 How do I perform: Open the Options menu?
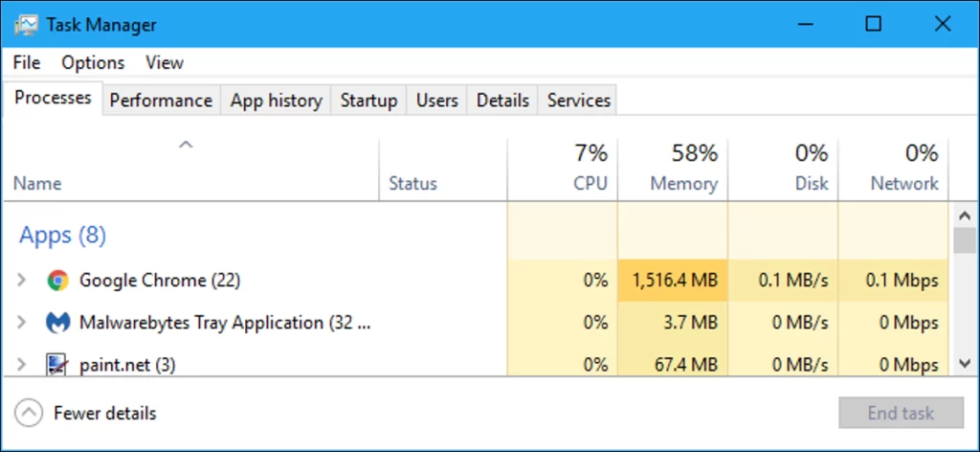point(93,62)
